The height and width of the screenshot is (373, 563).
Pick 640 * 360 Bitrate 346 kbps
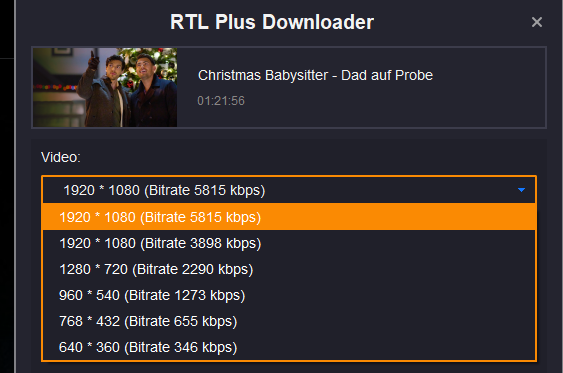(x=289, y=347)
